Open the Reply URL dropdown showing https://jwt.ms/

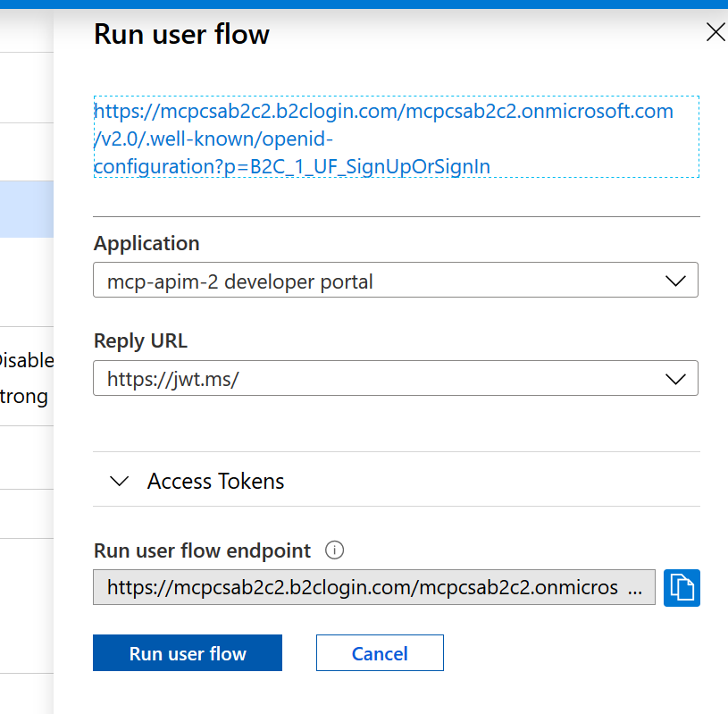396,378
